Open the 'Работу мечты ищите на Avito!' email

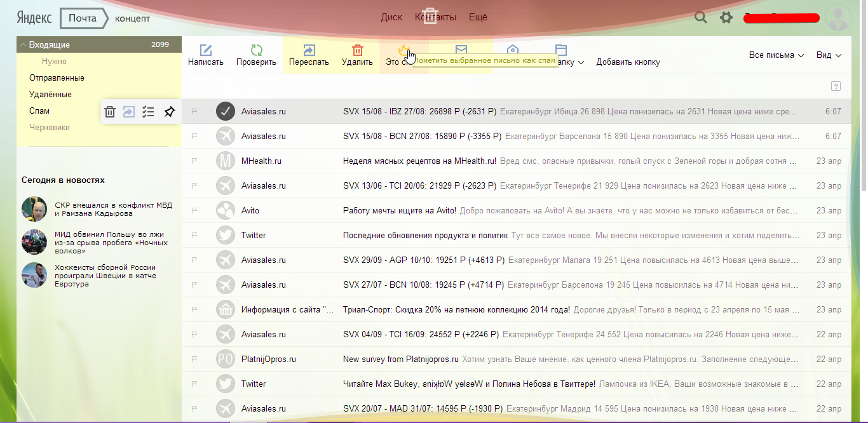[x=400, y=210]
